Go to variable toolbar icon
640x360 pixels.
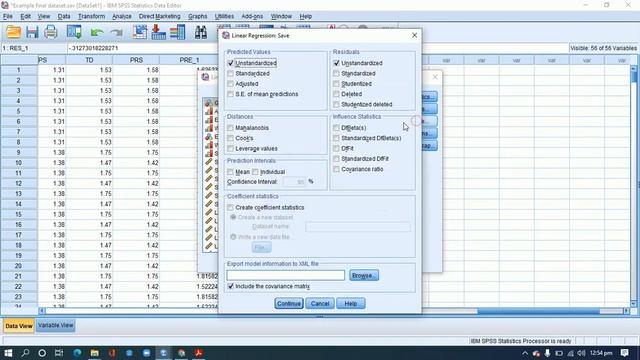158,32
